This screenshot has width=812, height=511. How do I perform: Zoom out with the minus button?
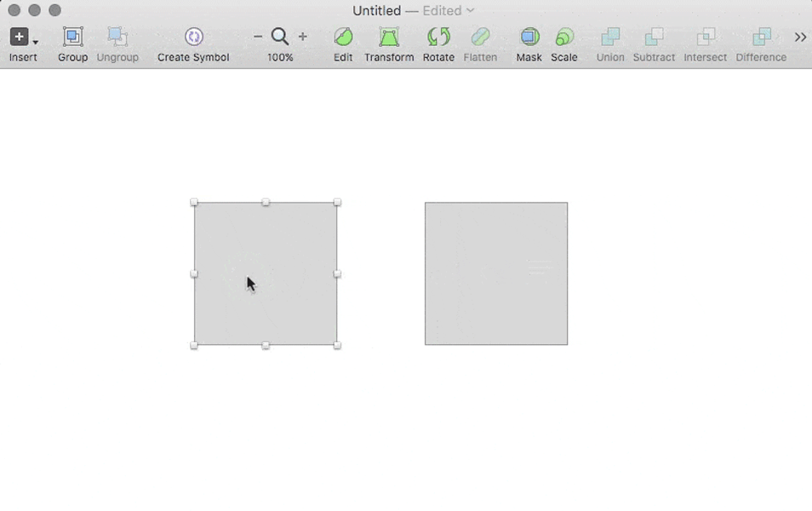click(258, 37)
